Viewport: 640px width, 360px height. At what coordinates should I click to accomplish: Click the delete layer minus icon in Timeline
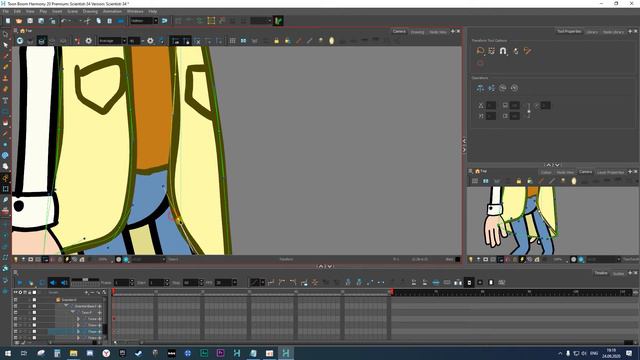click(x=92, y=292)
